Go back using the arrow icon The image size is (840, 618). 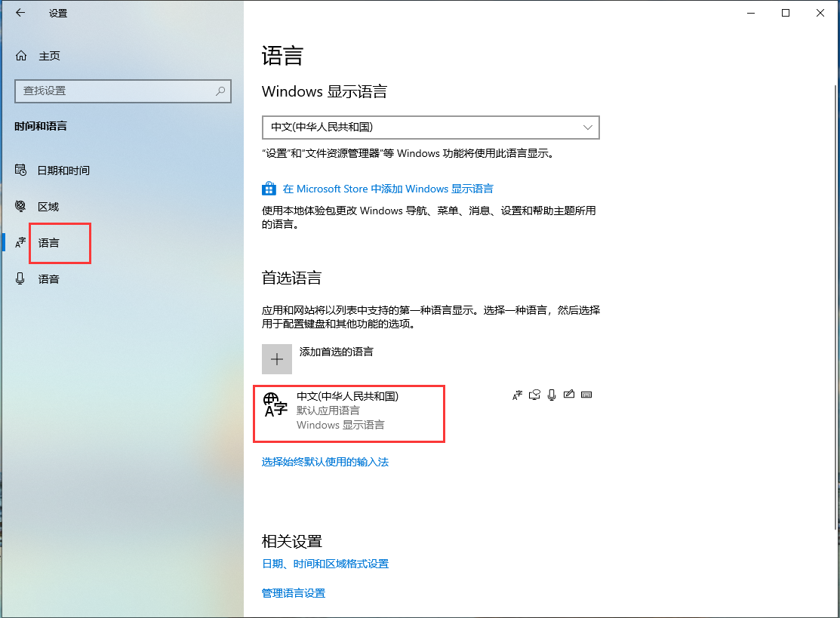click(x=20, y=13)
